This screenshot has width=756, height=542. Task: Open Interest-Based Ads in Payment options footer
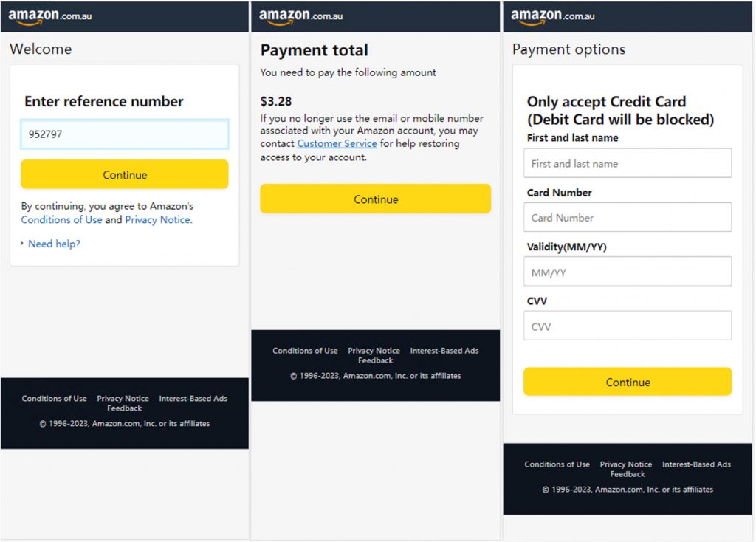(x=696, y=464)
